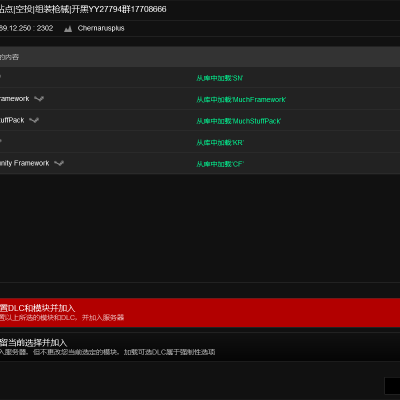
Task: Click the green 从库中加载'KR' link
Action: tap(220, 142)
